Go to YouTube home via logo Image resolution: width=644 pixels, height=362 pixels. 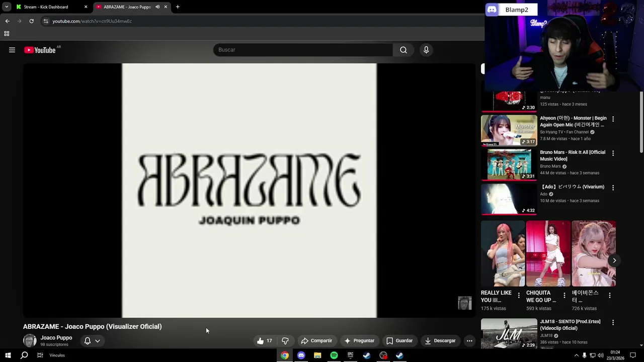40,50
